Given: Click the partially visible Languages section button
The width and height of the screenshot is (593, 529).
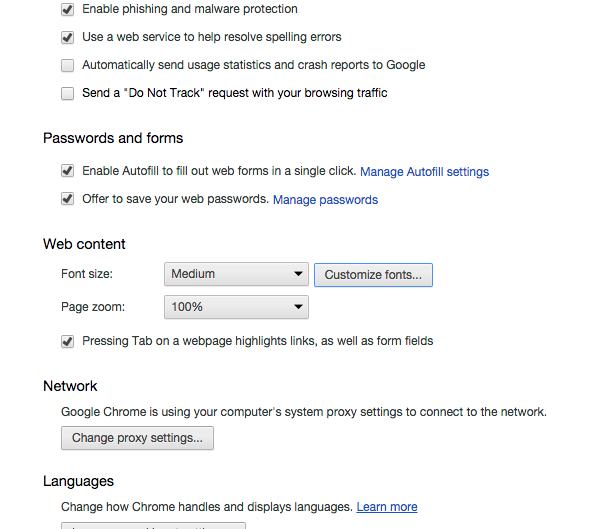Looking at the screenshot, I should (153, 526).
